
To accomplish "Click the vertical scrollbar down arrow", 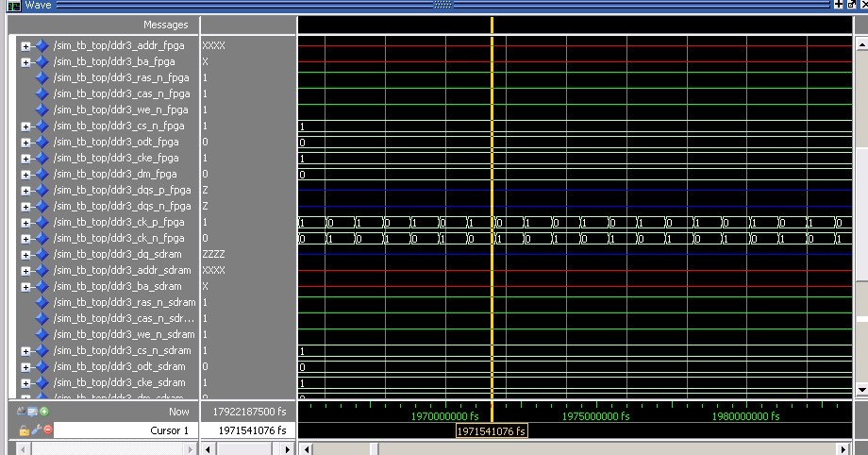I will coord(860,389).
